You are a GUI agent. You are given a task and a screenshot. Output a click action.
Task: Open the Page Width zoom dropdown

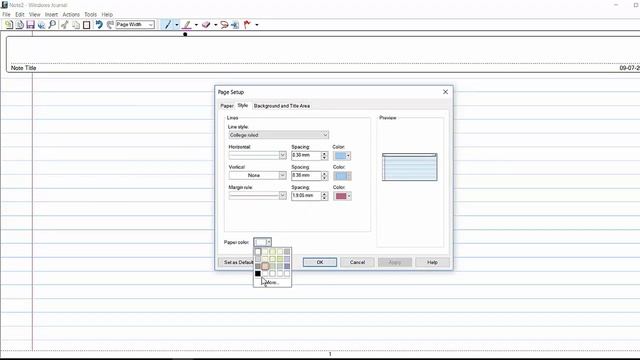point(135,25)
